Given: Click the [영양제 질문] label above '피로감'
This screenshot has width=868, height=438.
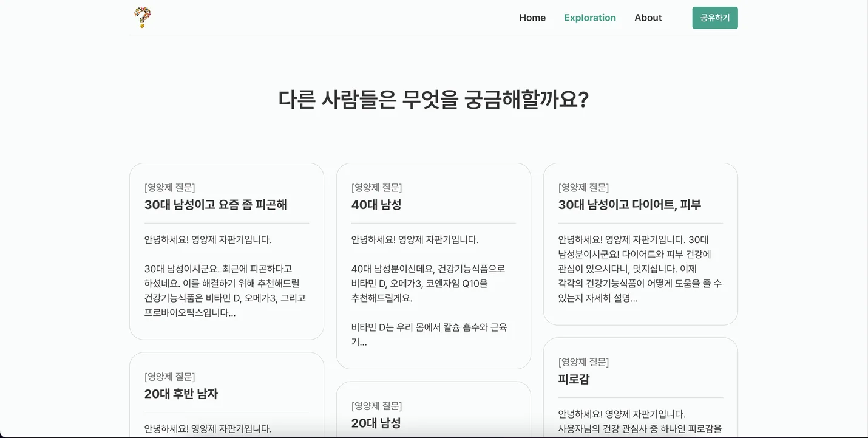Looking at the screenshot, I should coord(583,362).
